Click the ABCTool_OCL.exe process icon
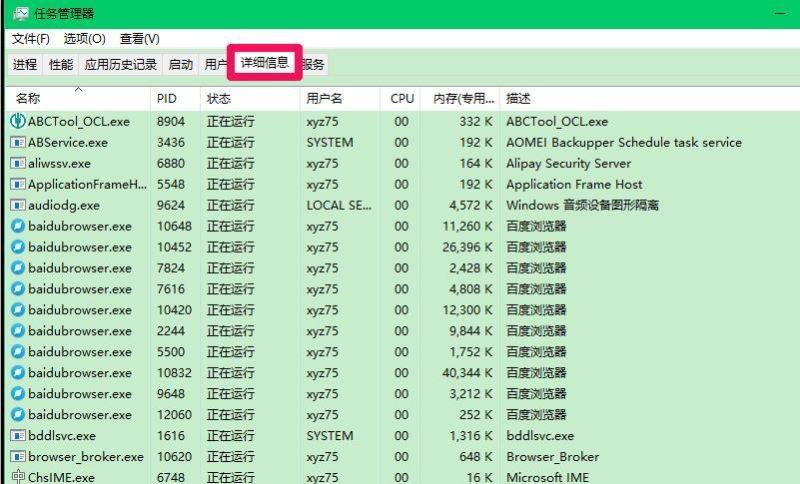 point(18,121)
